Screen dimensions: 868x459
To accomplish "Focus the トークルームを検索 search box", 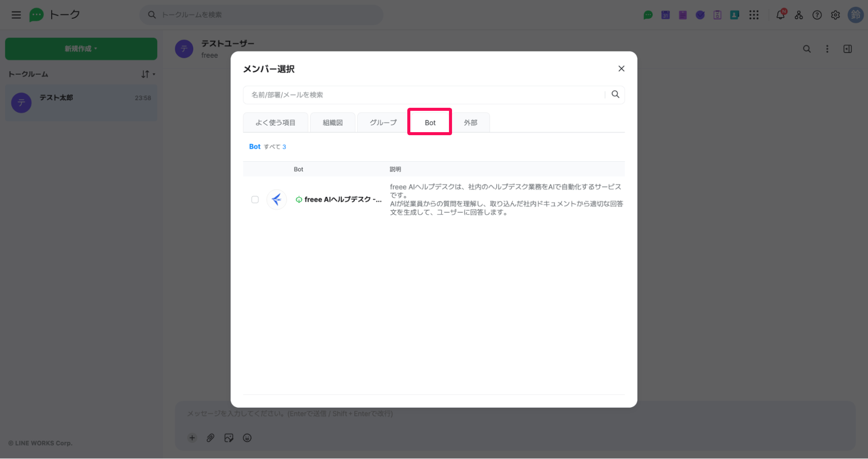I will pyautogui.click(x=261, y=15).
